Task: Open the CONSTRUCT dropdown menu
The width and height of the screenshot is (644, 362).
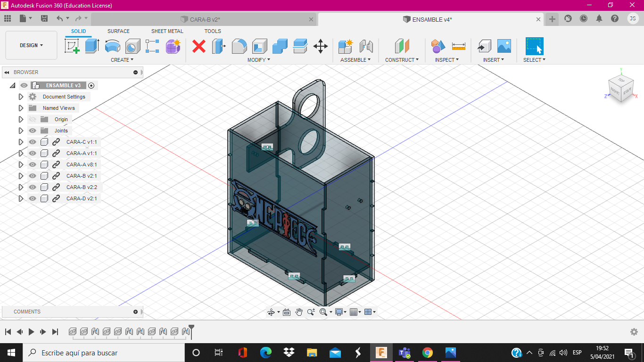Action: tap(402, 60)
